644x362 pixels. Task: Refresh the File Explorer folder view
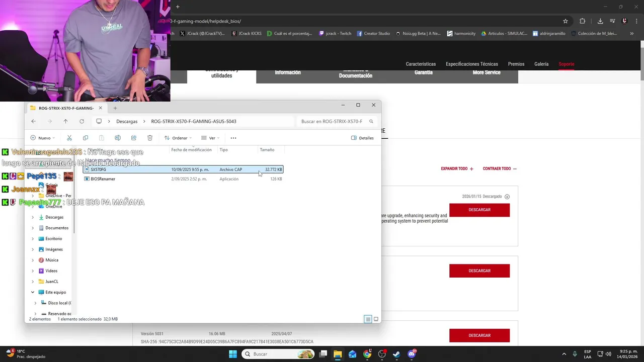tap(82, 121)
